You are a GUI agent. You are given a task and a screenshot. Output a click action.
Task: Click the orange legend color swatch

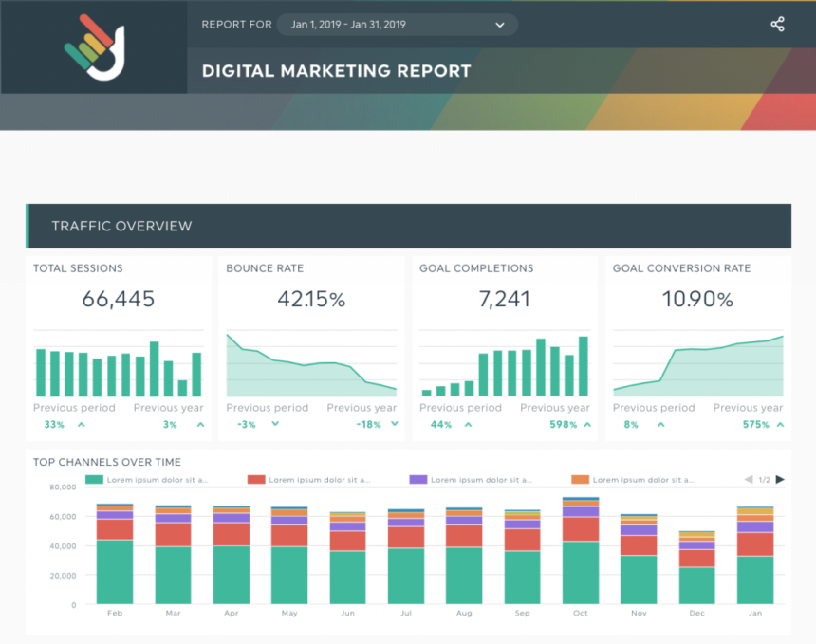580,480
